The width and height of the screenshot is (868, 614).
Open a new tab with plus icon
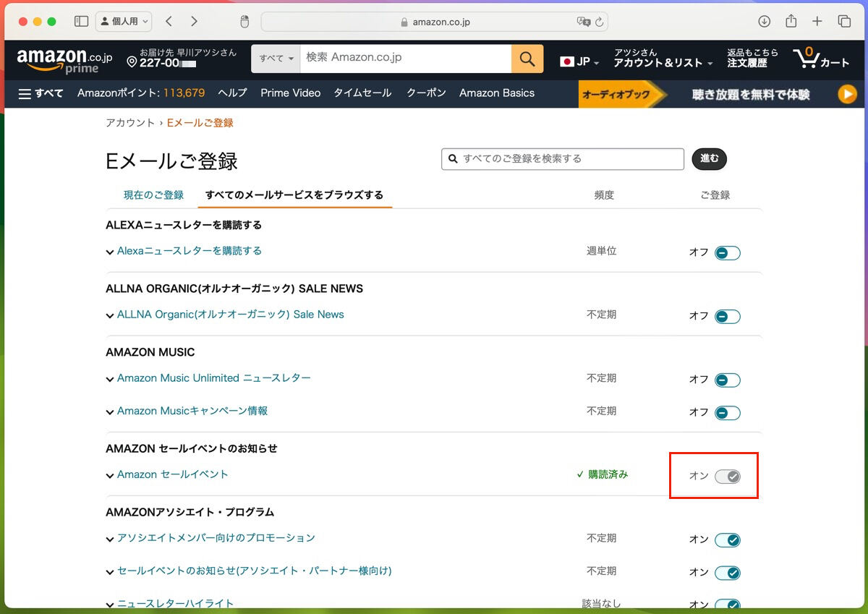point(817,22)
